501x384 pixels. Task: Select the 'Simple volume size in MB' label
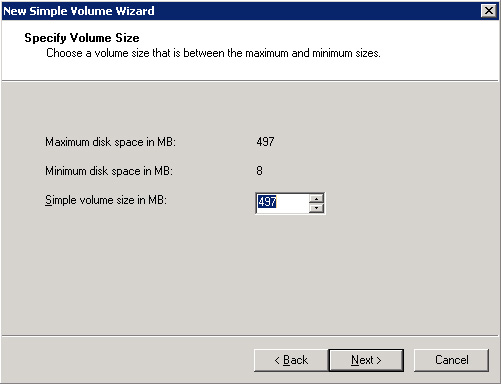tap(106, 200)
